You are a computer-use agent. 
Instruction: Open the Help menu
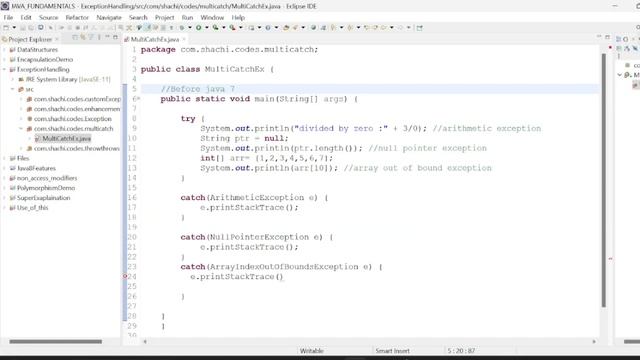pyautogui.click(x=238, y=18)
